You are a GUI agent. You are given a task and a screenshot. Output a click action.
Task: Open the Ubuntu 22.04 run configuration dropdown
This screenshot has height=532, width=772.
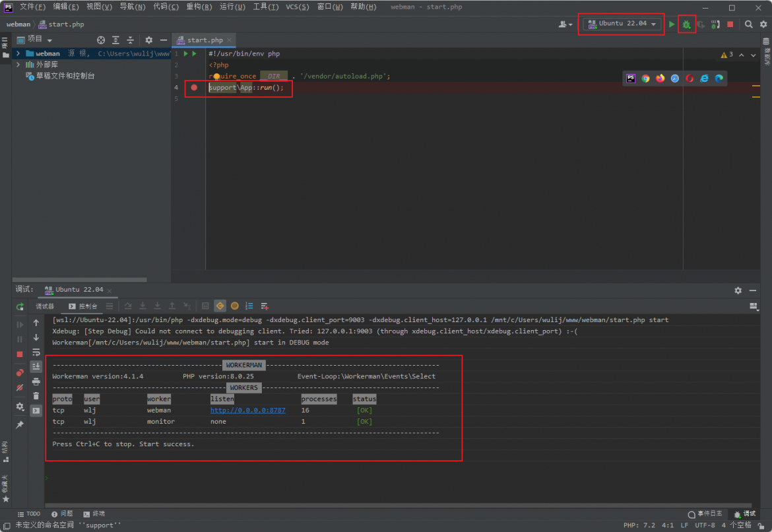tap(622, 24)
